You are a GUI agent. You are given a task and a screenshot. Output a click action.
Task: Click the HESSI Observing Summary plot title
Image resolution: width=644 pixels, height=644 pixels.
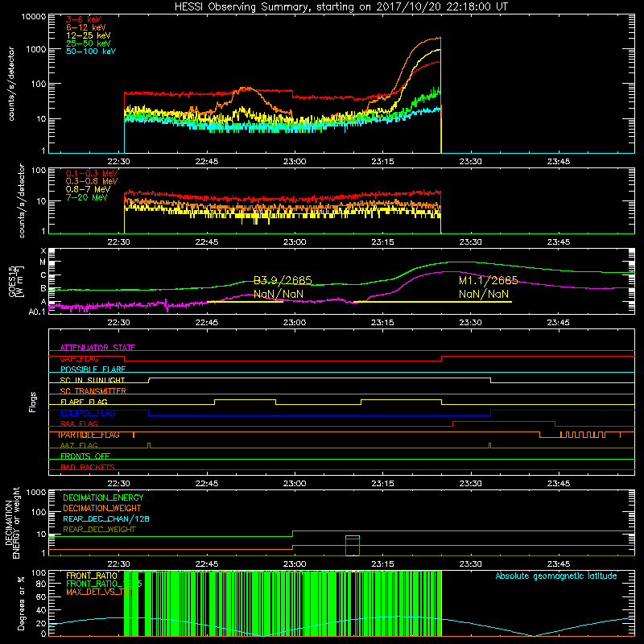341,6
